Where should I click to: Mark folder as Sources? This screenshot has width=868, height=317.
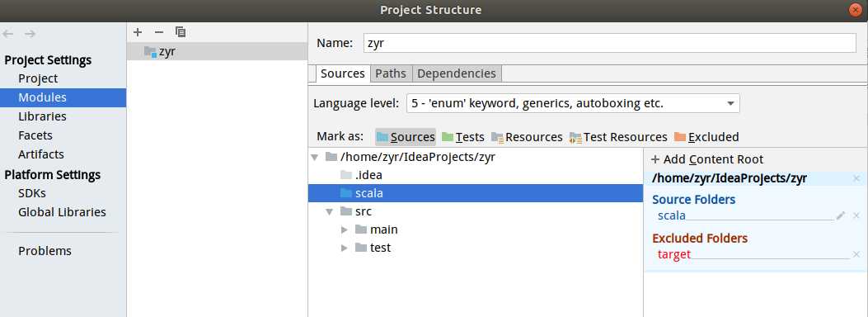pyautogui.click(x=406, y=137)
